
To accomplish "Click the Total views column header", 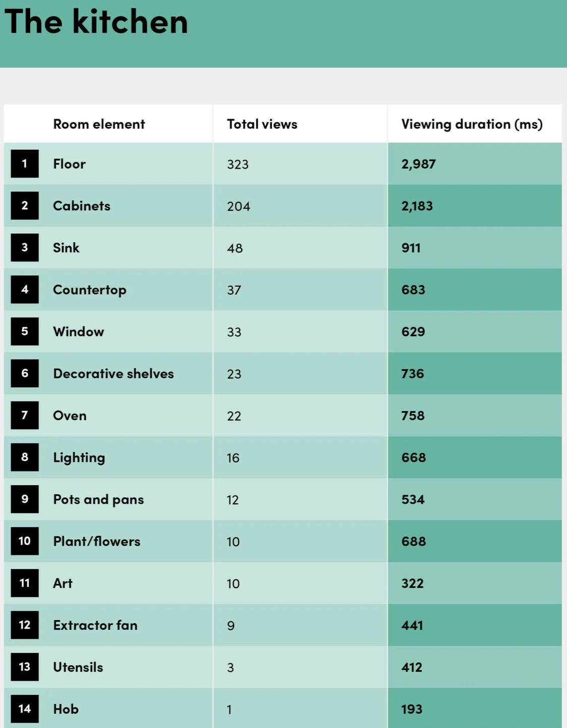I will click(x=262, y=124).
